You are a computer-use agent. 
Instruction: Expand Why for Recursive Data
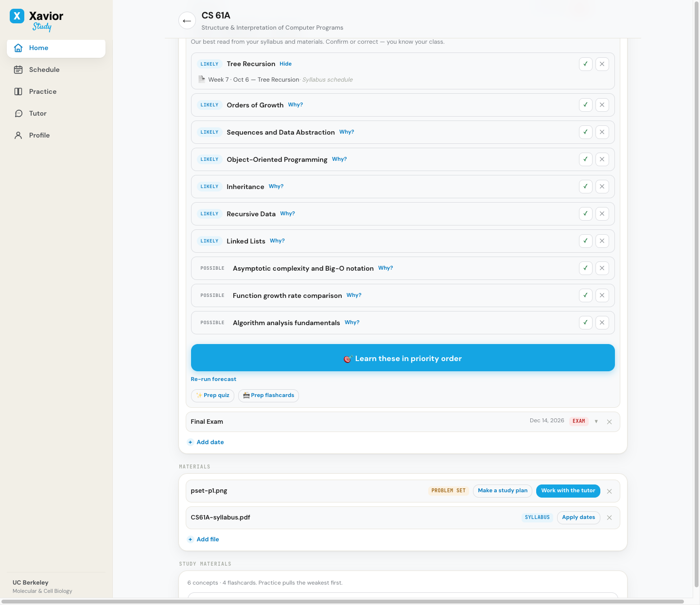pyautogui.click(x=287, y=213)
